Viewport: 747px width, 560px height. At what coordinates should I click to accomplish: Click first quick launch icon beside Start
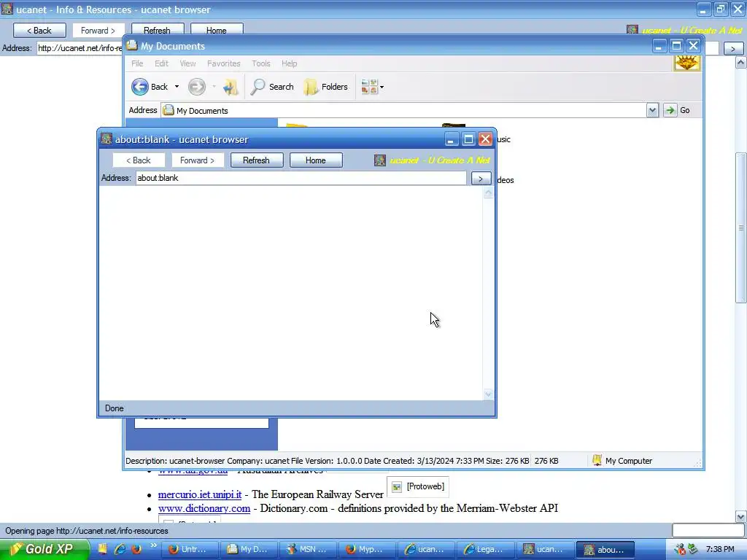tap(102, 549)
